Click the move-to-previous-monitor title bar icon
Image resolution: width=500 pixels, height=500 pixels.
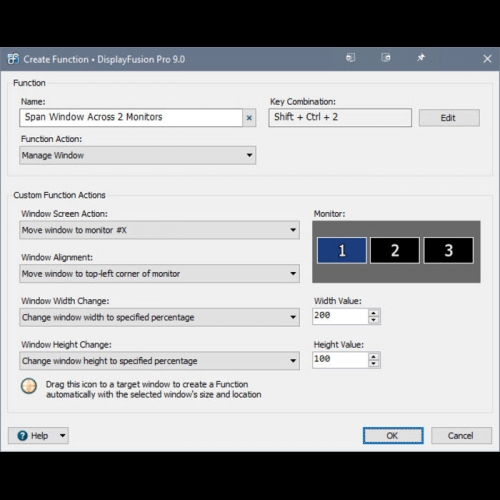350,58
